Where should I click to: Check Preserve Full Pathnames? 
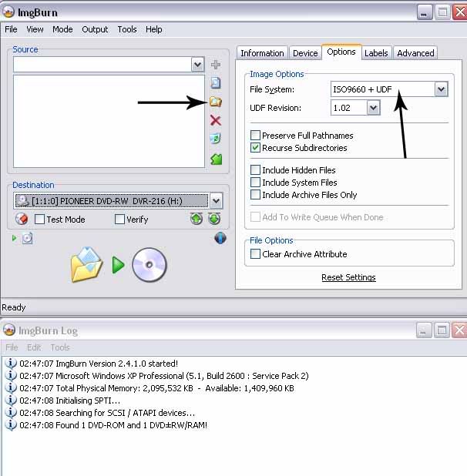(x=255, y=135)
